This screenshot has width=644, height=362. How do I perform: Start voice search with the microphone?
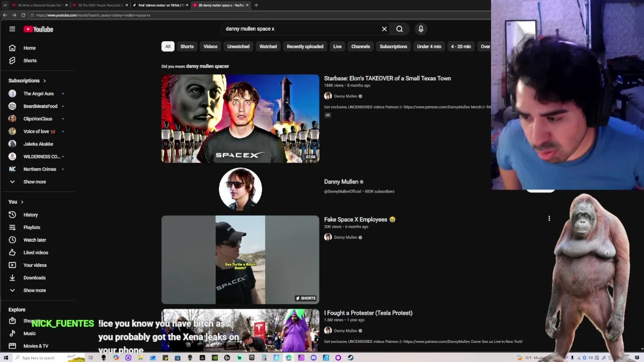(x=421, y=29)
